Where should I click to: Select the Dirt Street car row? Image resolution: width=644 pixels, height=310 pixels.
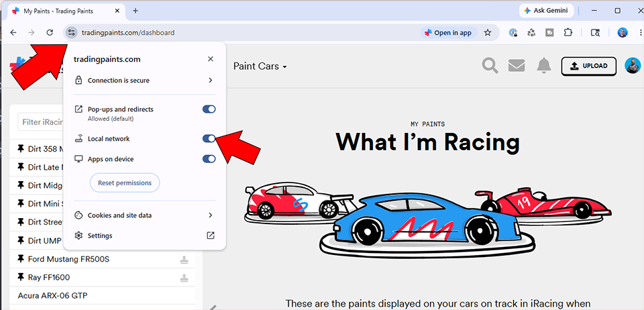point(37,222)
